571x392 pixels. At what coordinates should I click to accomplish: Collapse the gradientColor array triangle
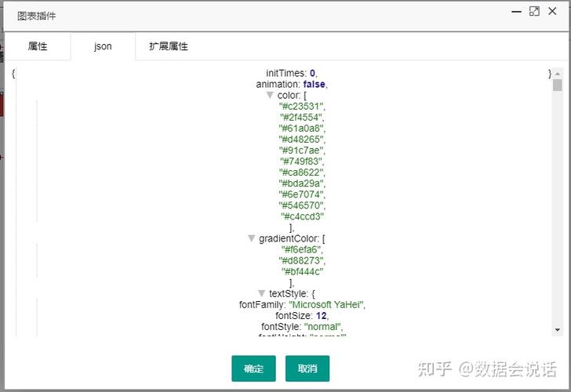[x=251, y=238]
